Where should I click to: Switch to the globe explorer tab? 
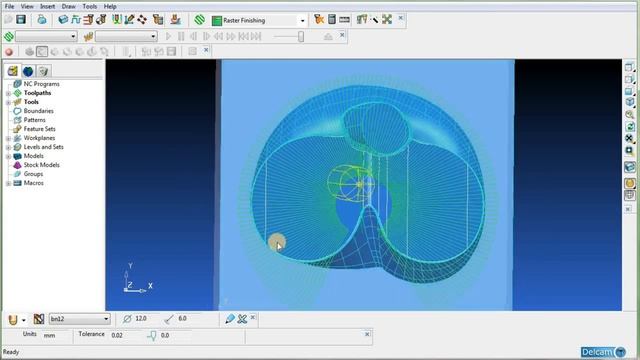(x=28, y=71)
